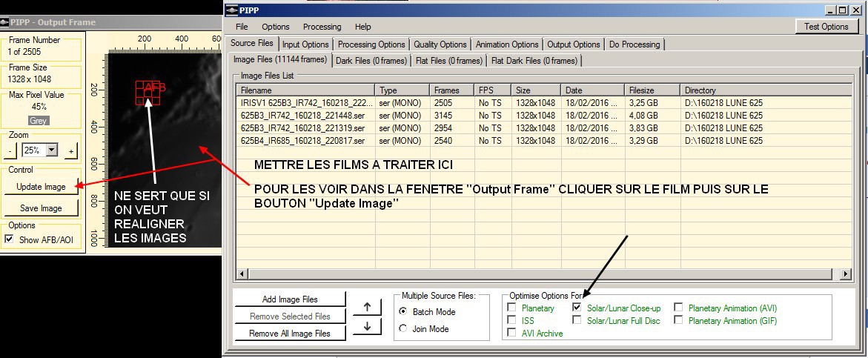
Task: Click the Grey pixel value indicator
Action: coord(39,121)
